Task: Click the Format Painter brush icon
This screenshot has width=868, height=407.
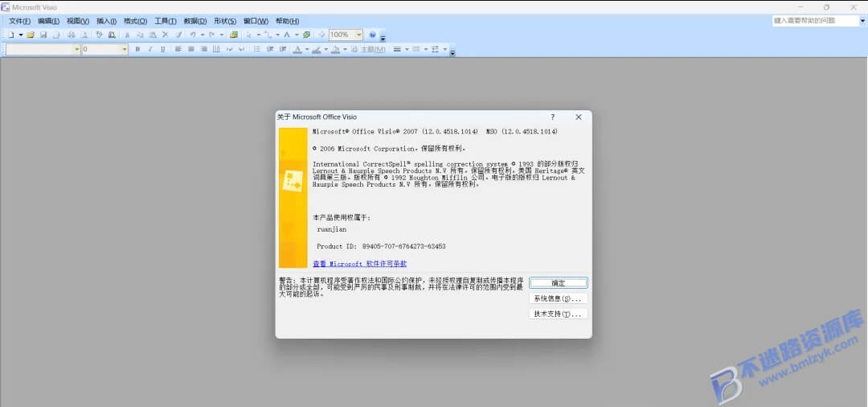Action: tap(178, 35)
